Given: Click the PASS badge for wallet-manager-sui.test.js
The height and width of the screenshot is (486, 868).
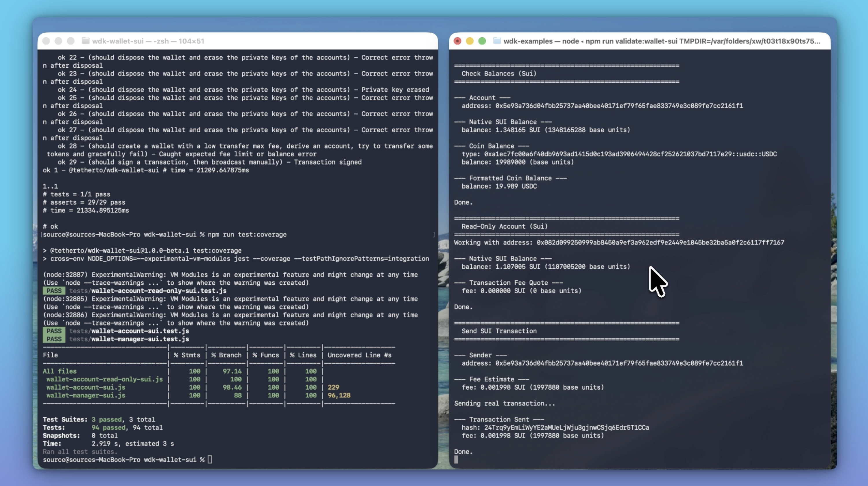Looking at the screenshot, I should [54, 339].
